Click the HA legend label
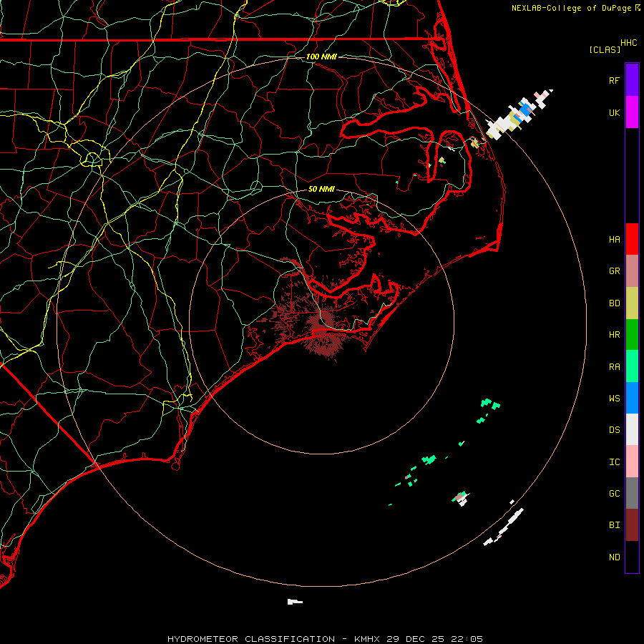The height and width of the screenshot is (644, 644). coord(614,239)
